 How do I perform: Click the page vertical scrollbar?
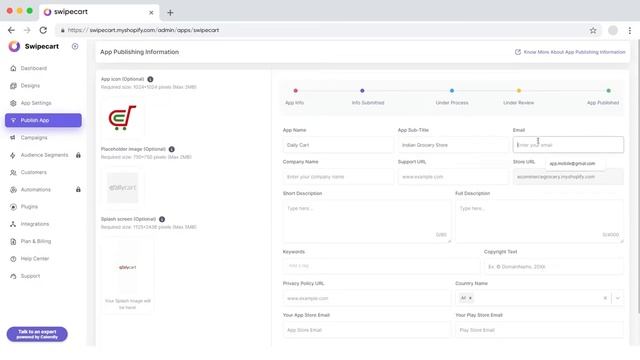point(638,176)
